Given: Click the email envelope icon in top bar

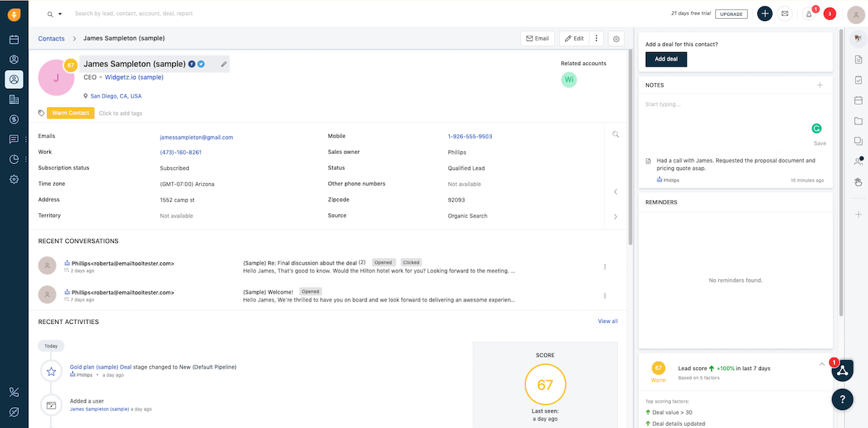Looking at the screenshot, I should 785,14.
